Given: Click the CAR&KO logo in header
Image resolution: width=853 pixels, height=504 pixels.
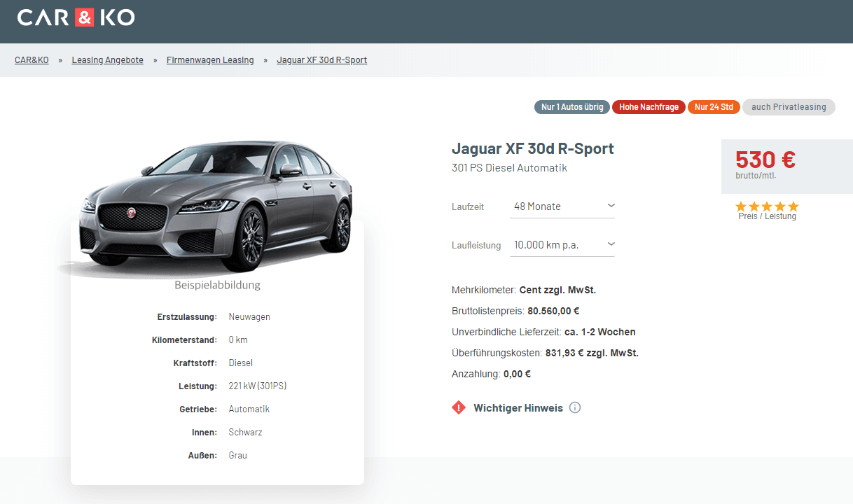Looking at the screenshot, I should (x=76, y=17).
